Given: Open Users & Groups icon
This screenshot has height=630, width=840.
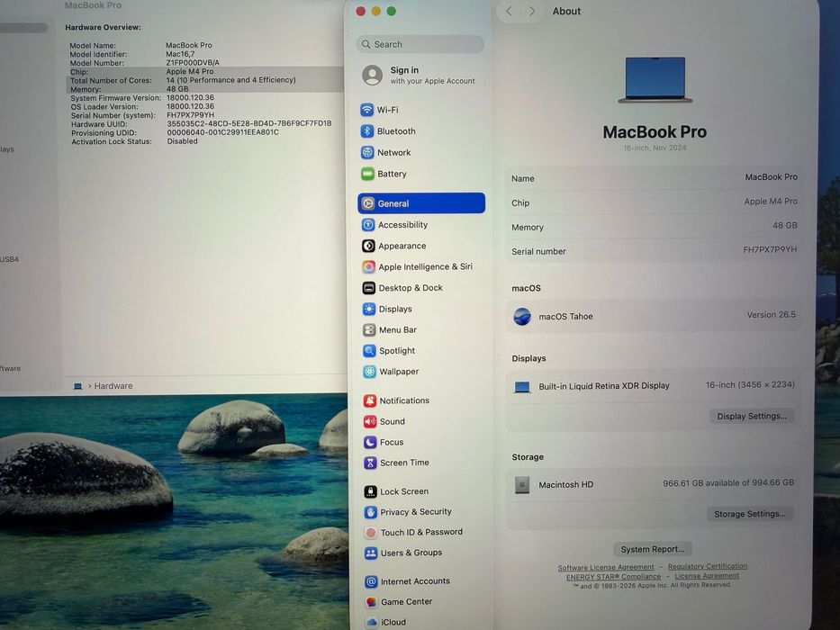Looking at the screenshot, I should (371, 553).
